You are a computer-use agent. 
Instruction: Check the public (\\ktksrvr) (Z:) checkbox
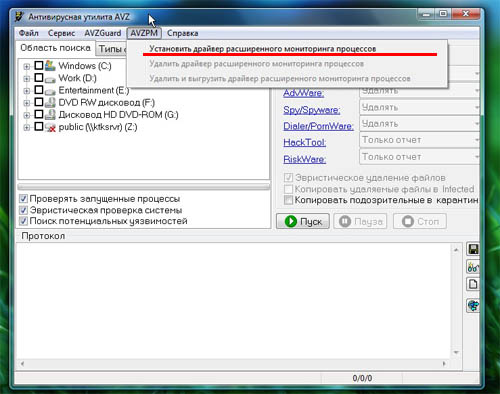click(x=39, y=126)
